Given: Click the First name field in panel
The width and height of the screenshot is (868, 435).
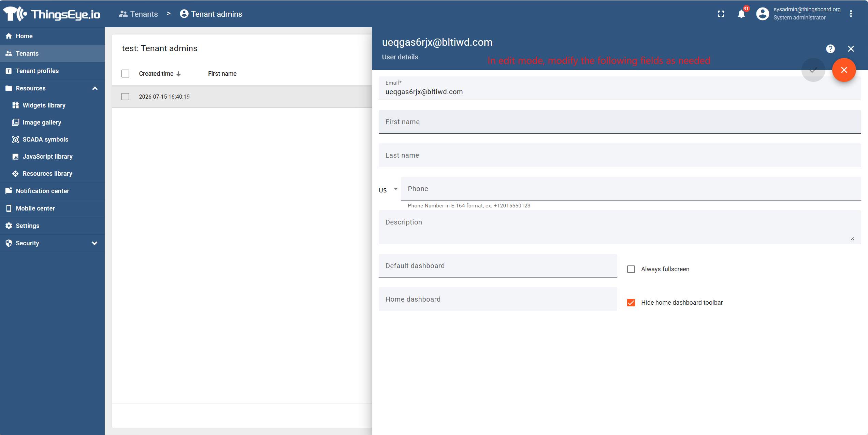Looking at the screenshot, I should (x=620, y=122).
